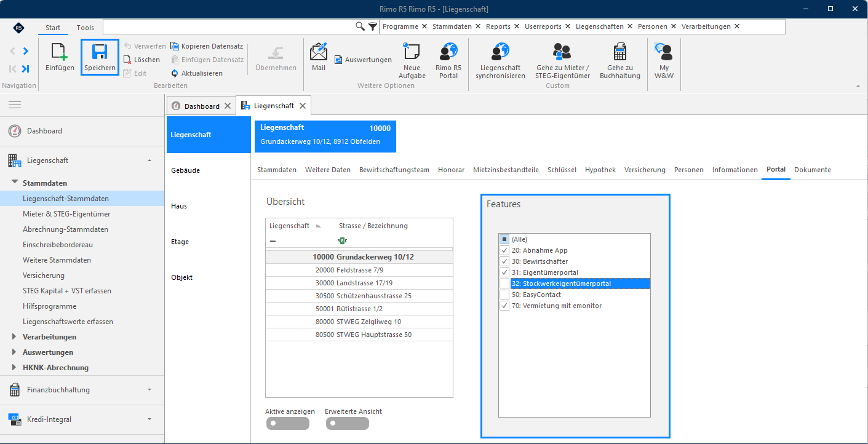Image resolution: width=868 pixels, height=444 pixels.
Task: Expand the HKNK-Abrechnung tree node
Action: [15, 368]
